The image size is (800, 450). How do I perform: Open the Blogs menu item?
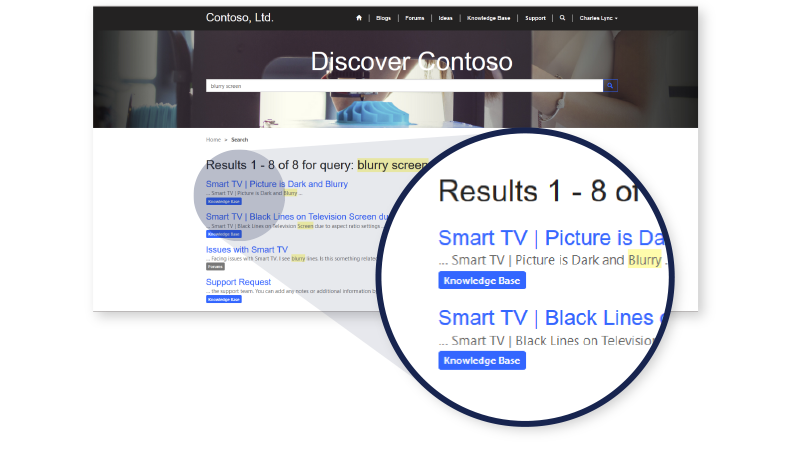(383, 18)
